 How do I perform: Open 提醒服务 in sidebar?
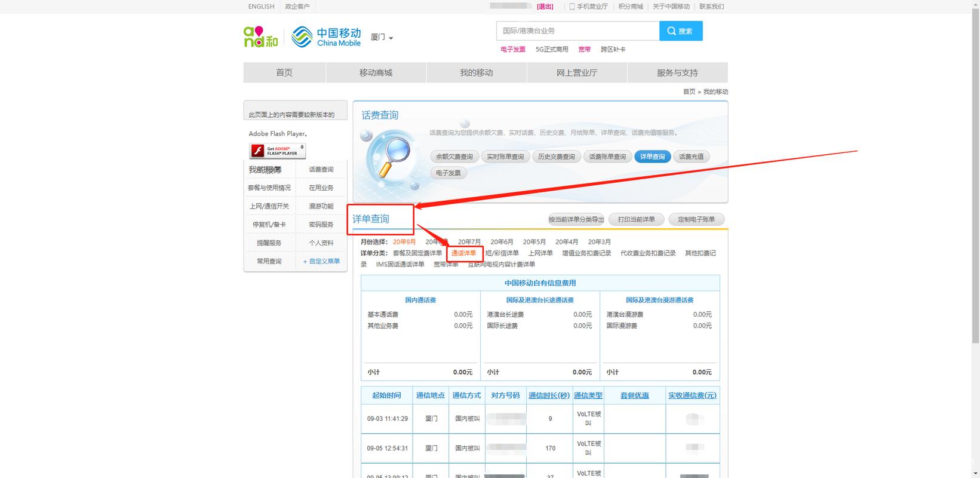[269, 243]
